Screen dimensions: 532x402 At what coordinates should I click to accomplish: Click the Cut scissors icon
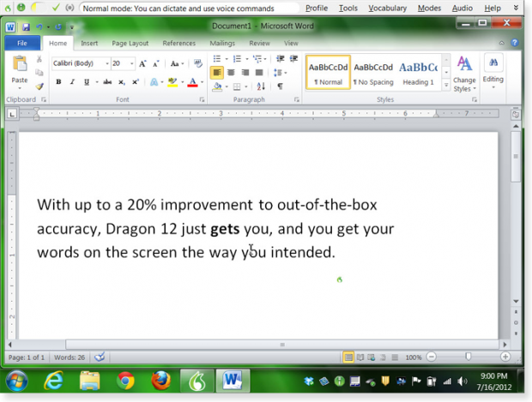point(39,59)
